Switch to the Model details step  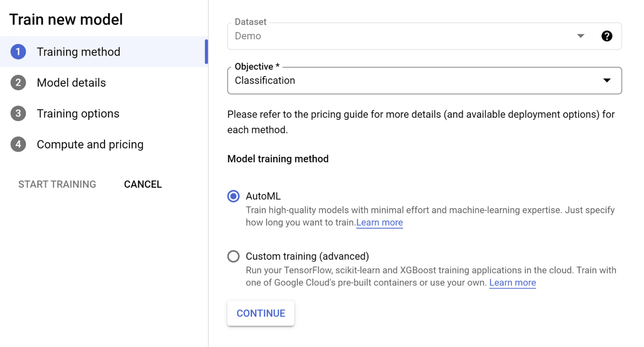[71, 83]
